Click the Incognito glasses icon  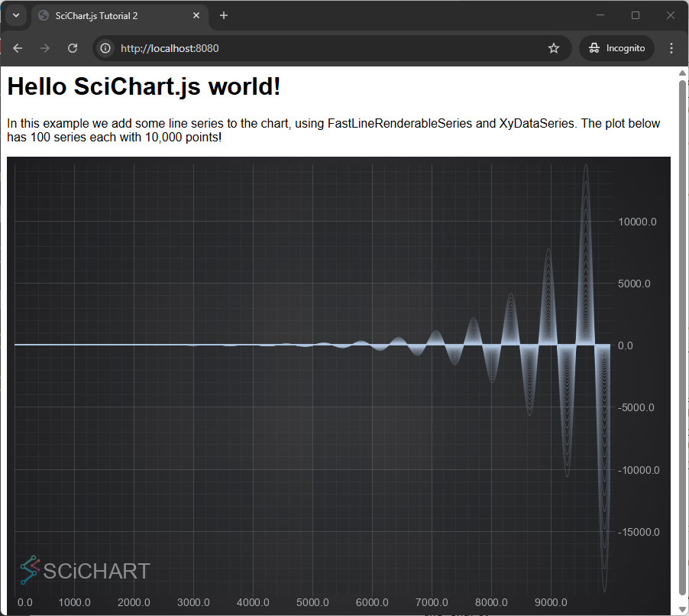[x=595, y=47]
